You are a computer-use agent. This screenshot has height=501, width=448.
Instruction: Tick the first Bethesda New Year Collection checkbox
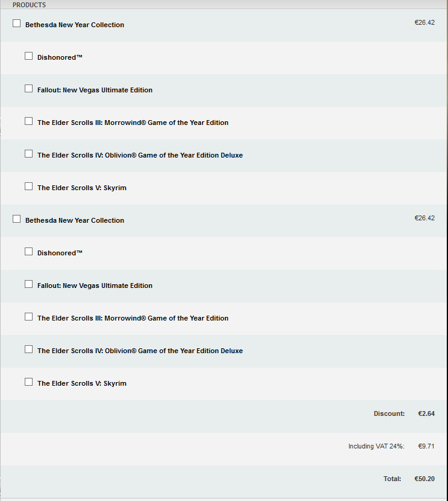click(17, 24)
